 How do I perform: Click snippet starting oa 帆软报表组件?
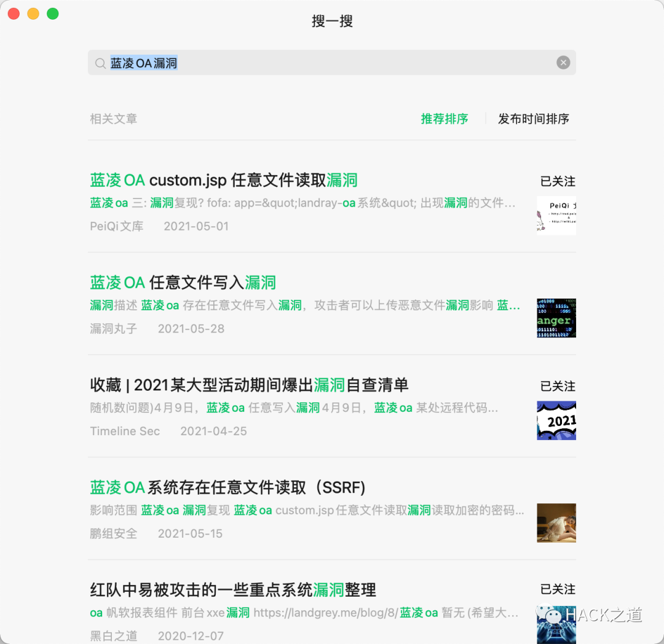tap(304, 613)
